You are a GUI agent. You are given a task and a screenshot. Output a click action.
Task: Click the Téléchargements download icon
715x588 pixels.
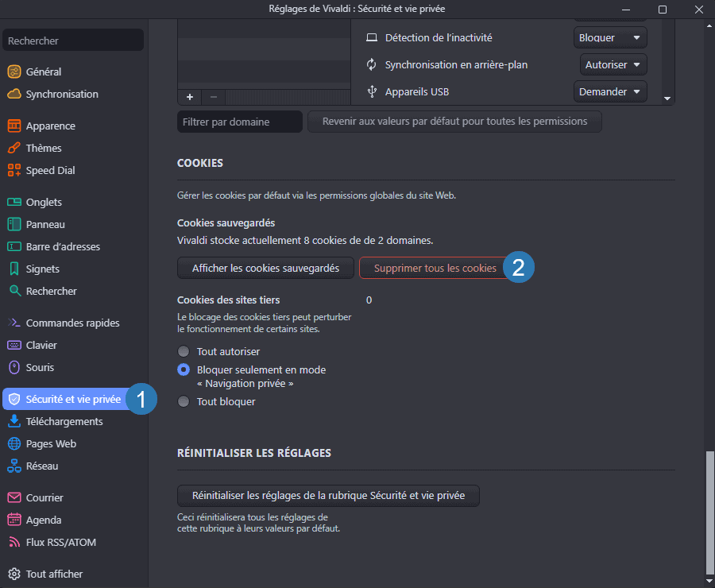(14, 421)
